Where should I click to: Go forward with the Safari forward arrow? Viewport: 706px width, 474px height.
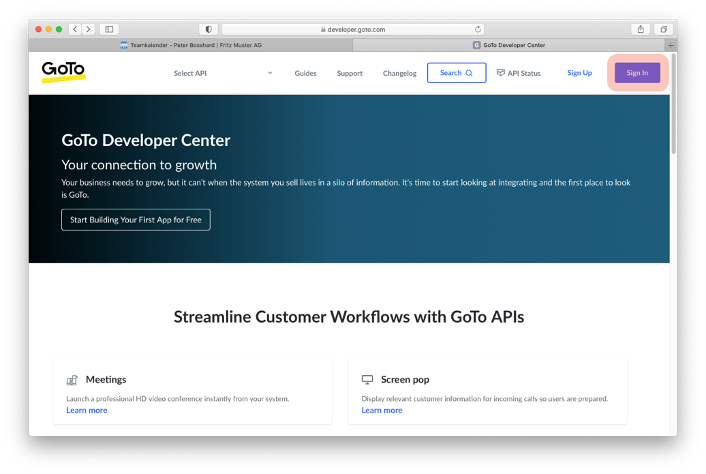88,29
